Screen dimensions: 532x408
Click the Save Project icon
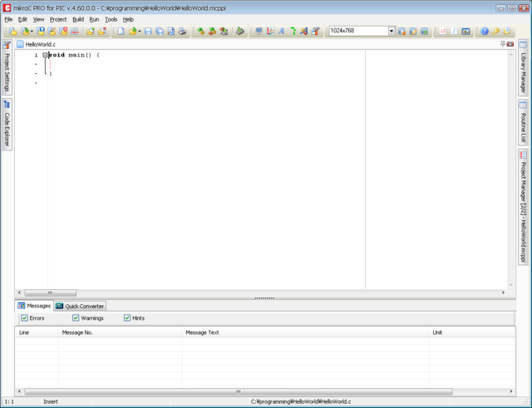tap(41, 32)
